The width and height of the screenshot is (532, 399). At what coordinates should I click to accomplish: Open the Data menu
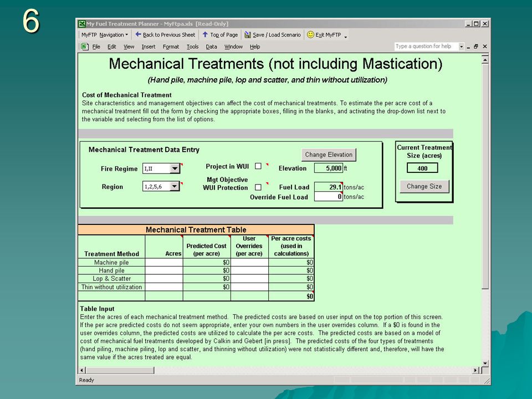pyautogui.click(x=211, y=47)
